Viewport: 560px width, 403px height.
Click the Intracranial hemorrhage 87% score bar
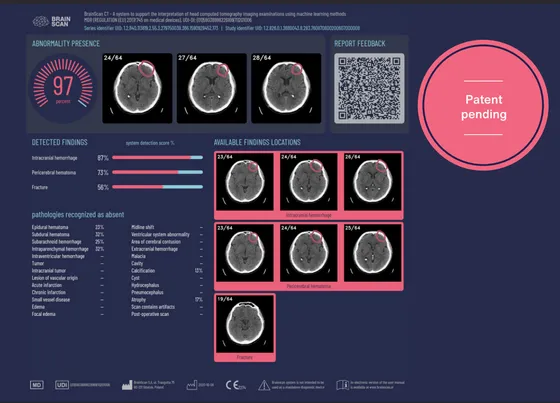[158, 158]
